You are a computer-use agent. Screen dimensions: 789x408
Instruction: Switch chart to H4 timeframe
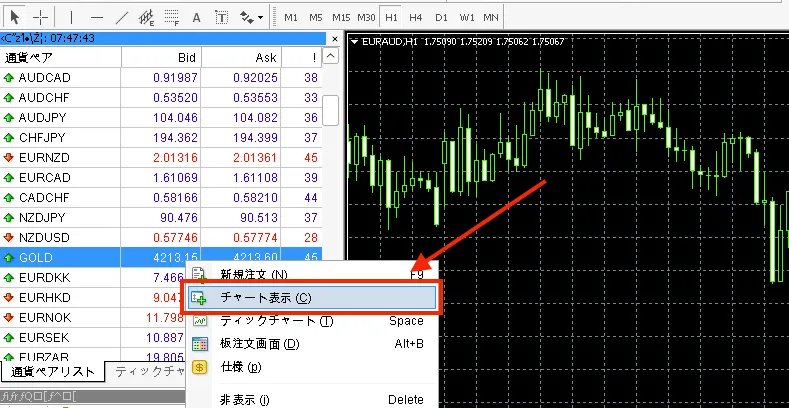point(416,17)
